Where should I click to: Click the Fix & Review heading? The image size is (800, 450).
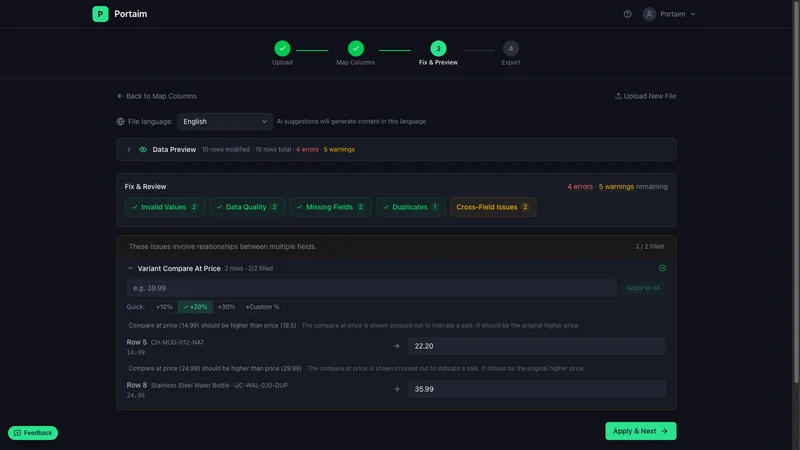pos(145,187)
